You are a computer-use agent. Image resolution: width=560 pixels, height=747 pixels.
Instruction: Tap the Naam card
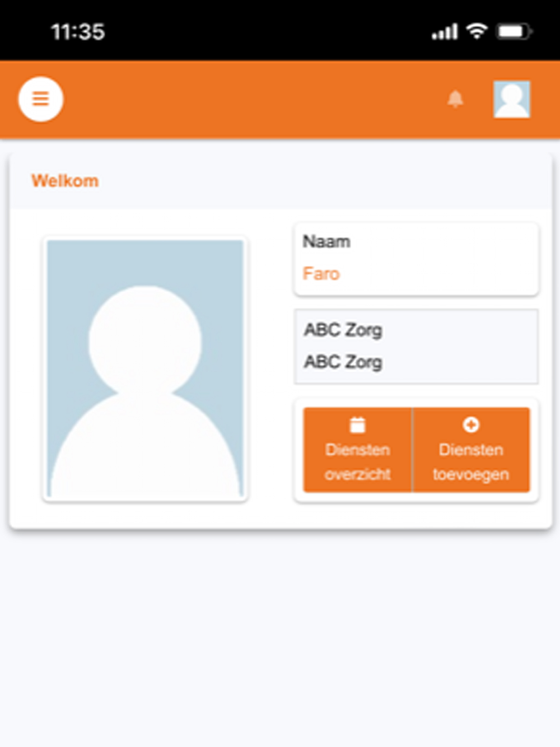[416, 259]
